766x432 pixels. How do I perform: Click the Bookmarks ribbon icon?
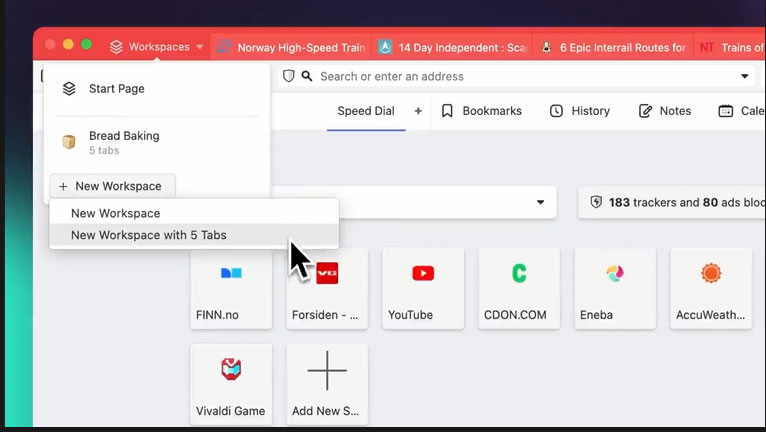coord(447,111)
